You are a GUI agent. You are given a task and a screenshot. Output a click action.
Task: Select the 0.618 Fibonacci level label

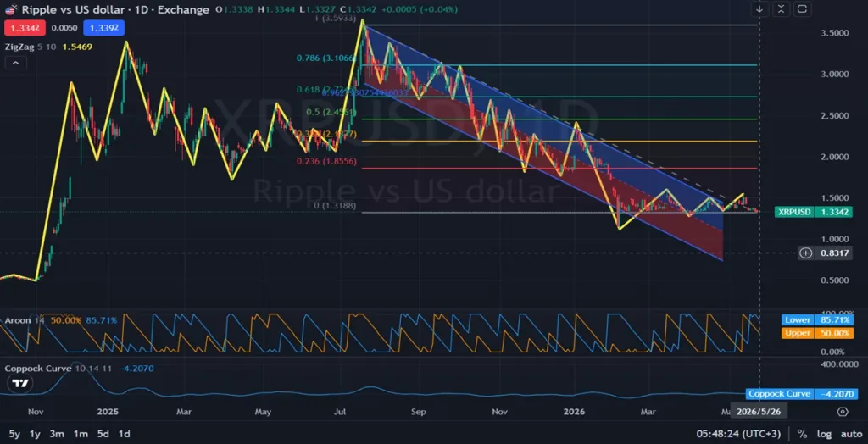tap(325, 89)
